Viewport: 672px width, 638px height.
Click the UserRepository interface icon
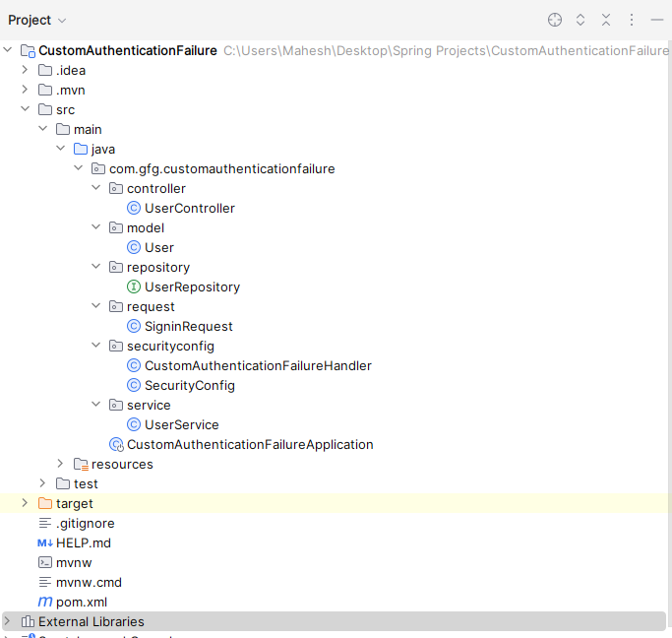pyautogui.click(x=134, y=287)
